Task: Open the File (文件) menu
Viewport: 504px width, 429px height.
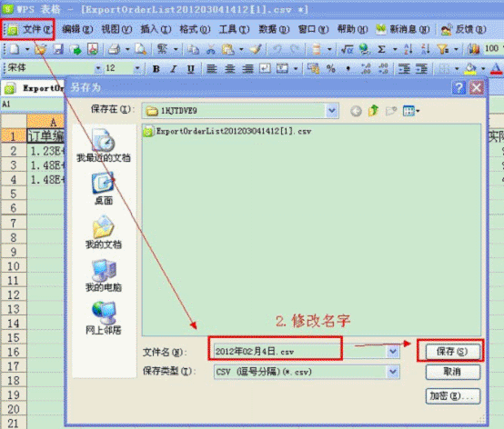Action: click(x=29, y=30)
